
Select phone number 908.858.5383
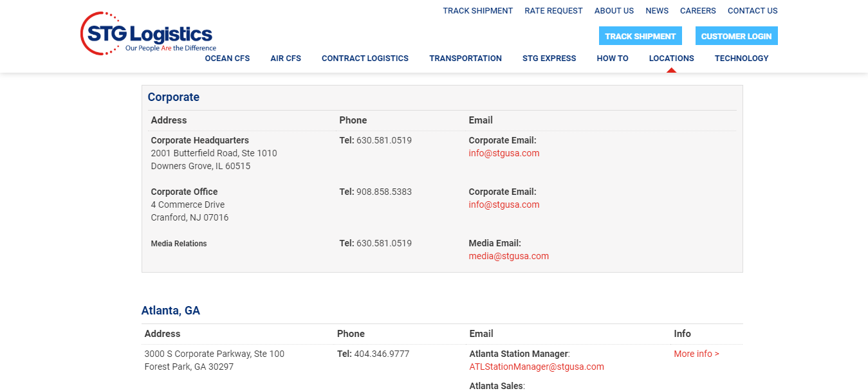click(384, 192)
